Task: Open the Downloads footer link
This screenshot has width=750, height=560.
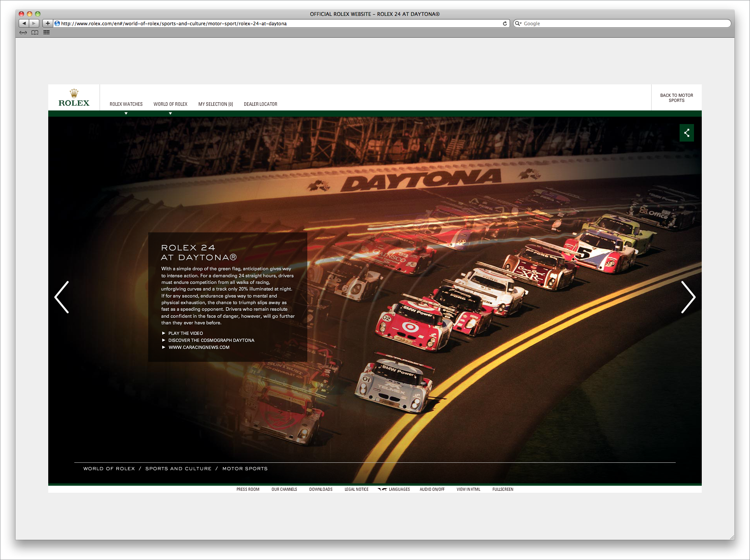Action: [321, 490]
